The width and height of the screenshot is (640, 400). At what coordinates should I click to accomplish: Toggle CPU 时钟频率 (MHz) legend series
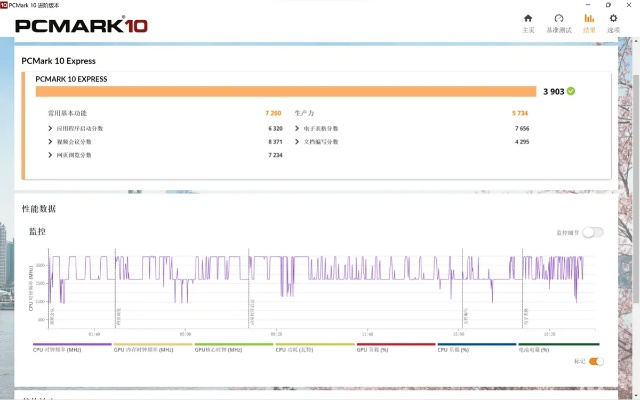coord(58,350)
